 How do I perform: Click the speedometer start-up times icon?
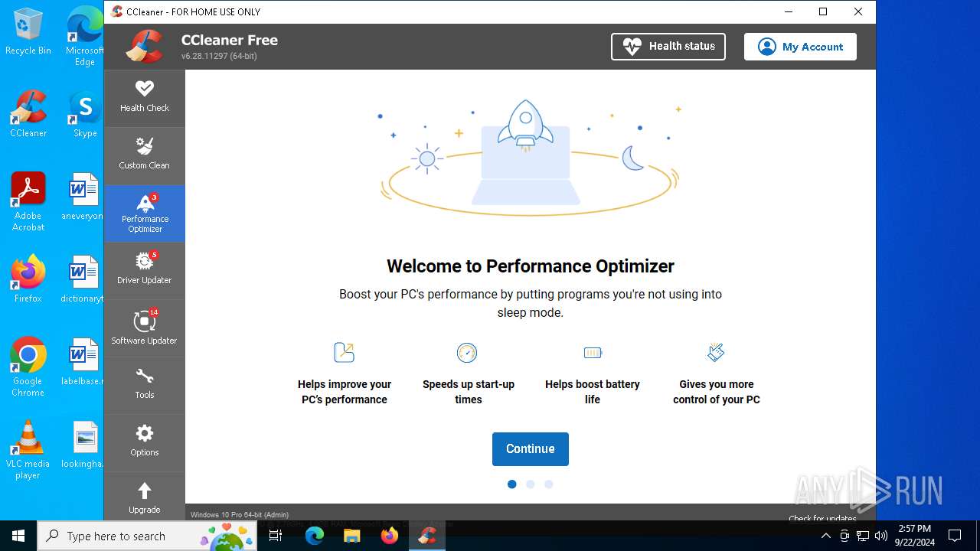[x=467, y=352]
